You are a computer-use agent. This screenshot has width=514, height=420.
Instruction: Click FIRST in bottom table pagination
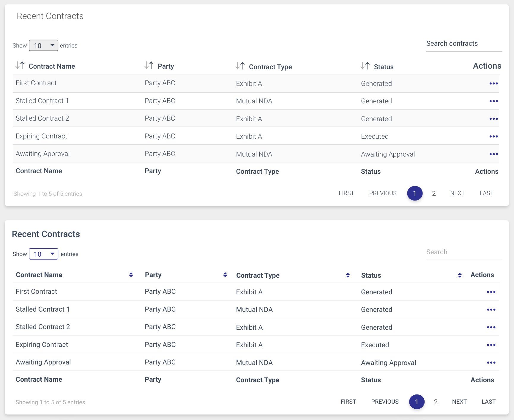[348, 402]
